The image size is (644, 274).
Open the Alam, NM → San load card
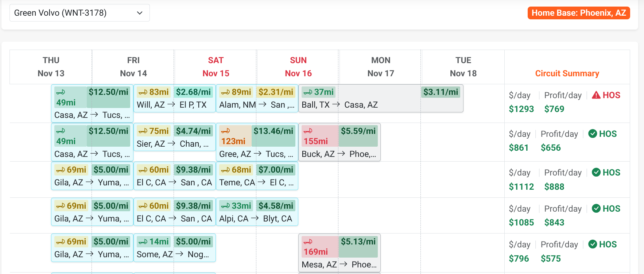[x=257, y=99]
